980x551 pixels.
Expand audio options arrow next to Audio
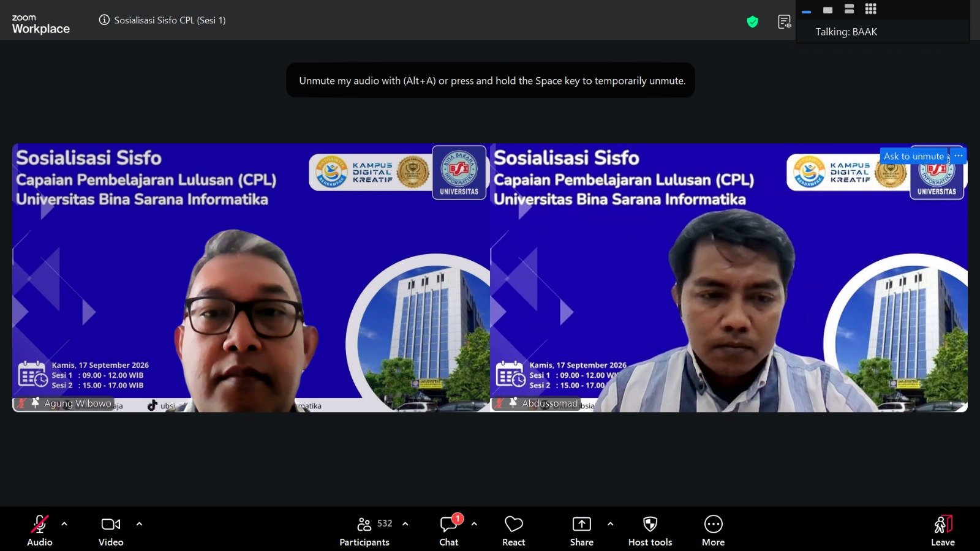pyautogui.click(x=64, y=524)
